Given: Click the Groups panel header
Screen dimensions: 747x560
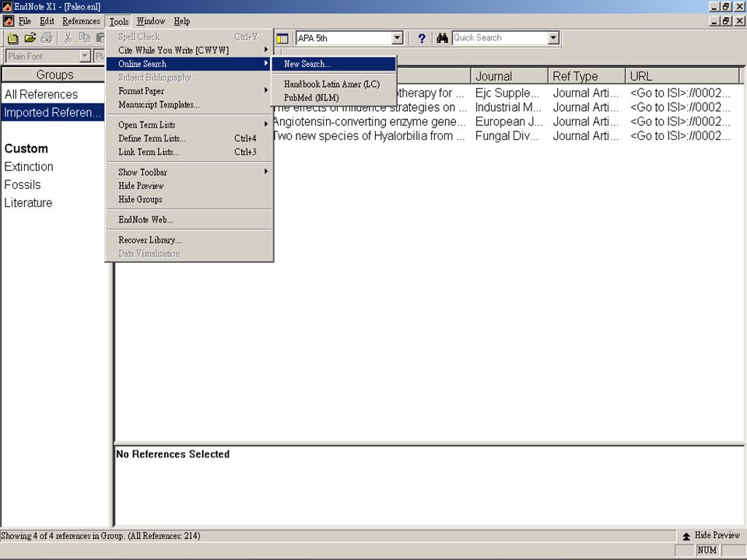Looking at the screenshot, I should [54, 75].
